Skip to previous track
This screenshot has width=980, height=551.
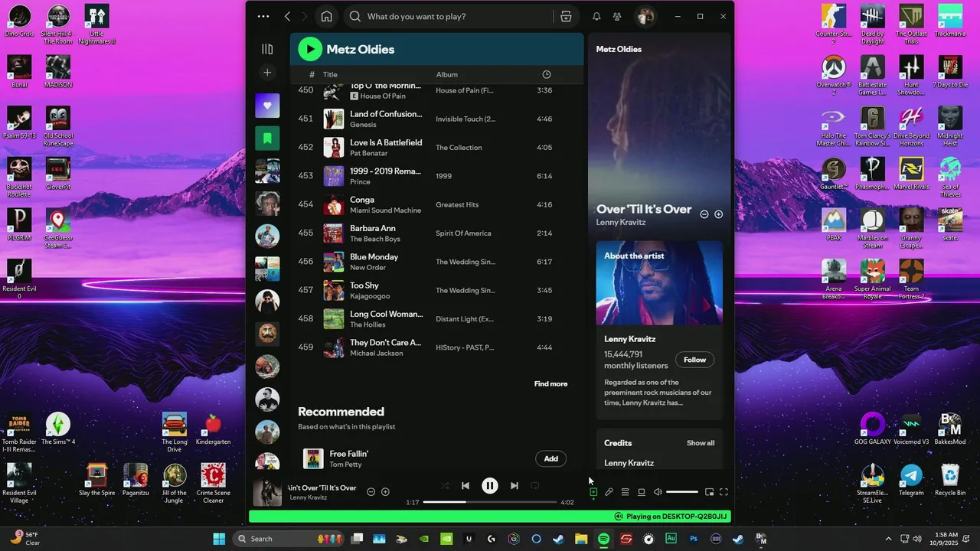[465, 486]
